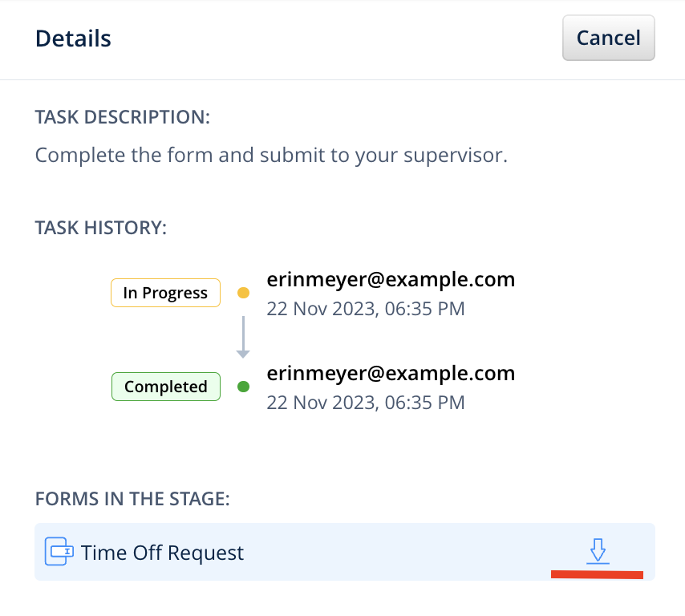Click the arrow connecting the history stages
Image resolution: width=685 pixels, height=616 pixels.
(x=244, y=338)
